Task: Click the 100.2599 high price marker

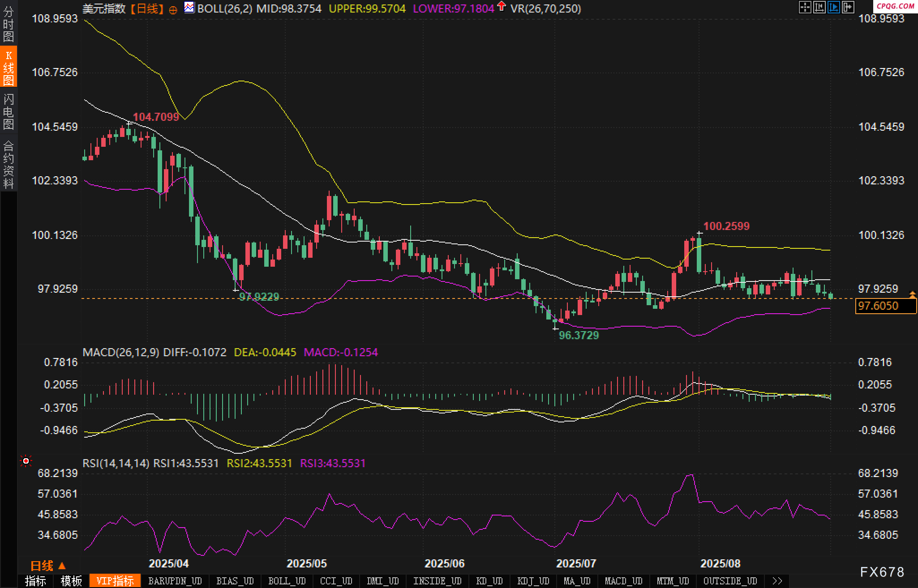Action: point(726,226)
